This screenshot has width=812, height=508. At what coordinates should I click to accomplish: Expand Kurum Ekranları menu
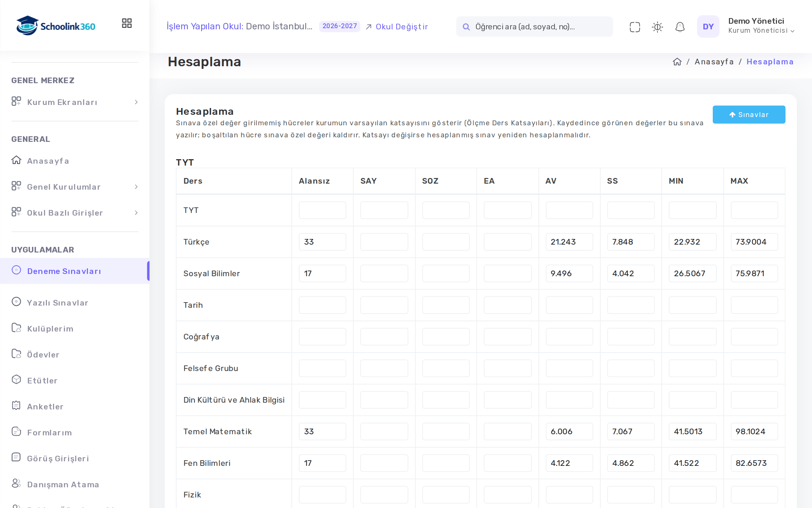pos(75,102)
